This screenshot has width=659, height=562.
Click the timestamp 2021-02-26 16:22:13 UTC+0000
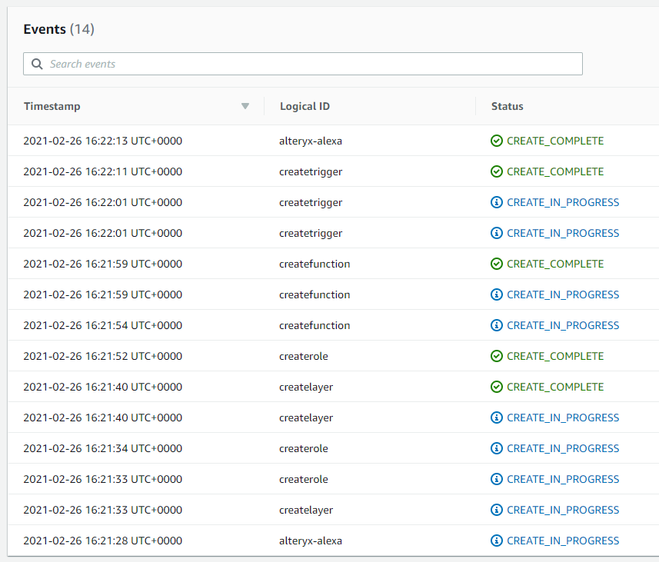click(x=103, y=141)
